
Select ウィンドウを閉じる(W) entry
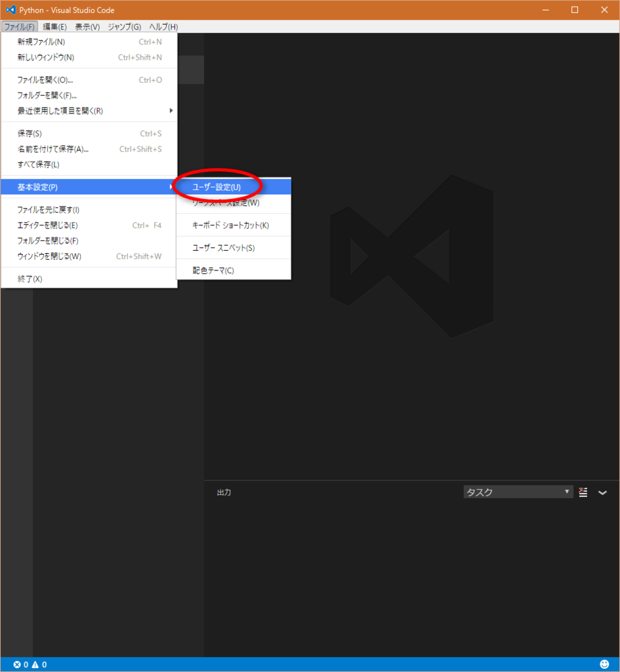pos(89,256)
